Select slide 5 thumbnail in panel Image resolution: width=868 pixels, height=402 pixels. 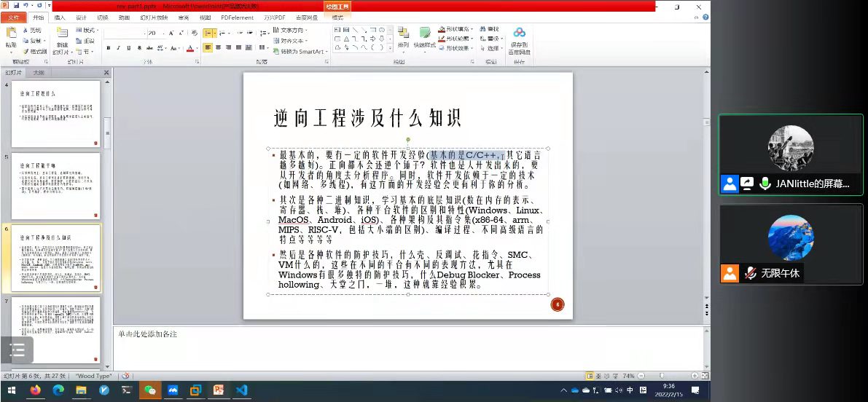55,185
